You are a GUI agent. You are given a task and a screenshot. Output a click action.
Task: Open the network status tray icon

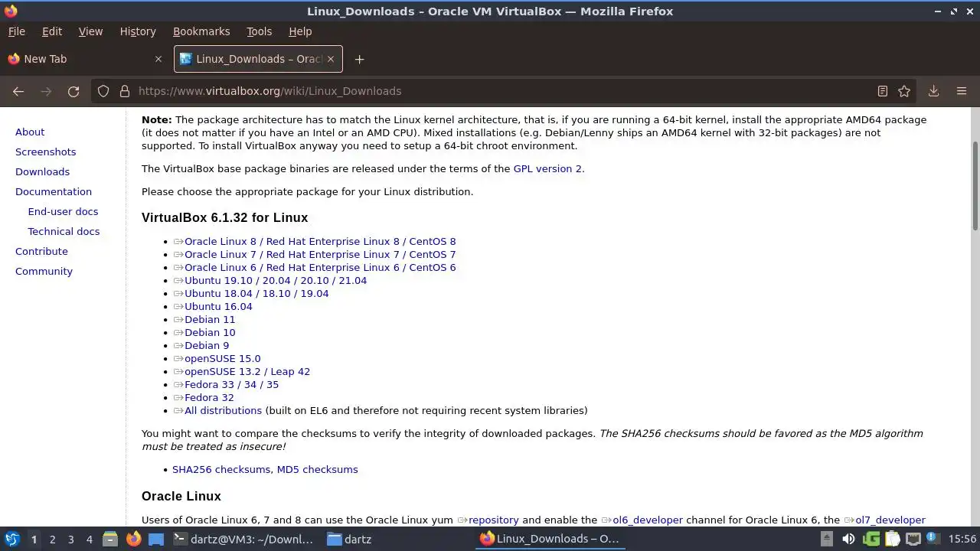[x=913, y=539]
